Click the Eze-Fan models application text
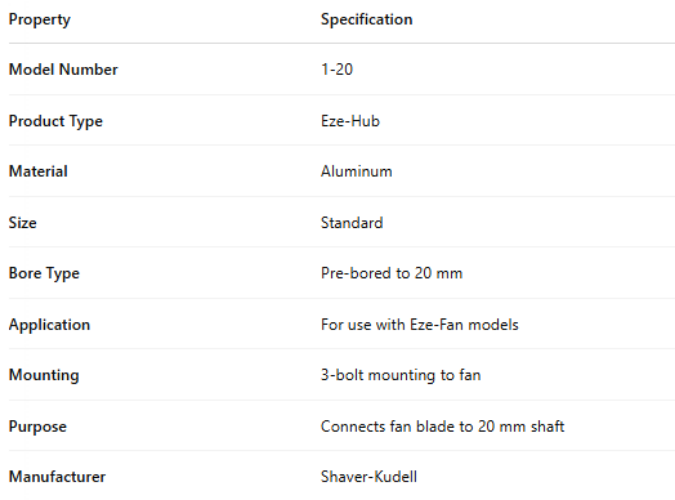The image size is (675, 500). (x=420, y=325)
